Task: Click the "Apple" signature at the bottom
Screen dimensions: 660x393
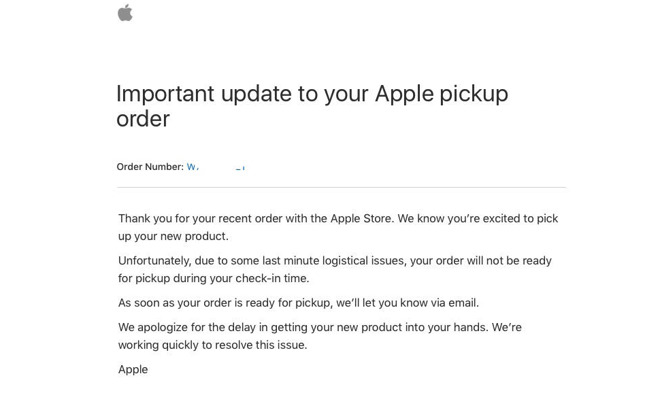Action: coord(133,369)
